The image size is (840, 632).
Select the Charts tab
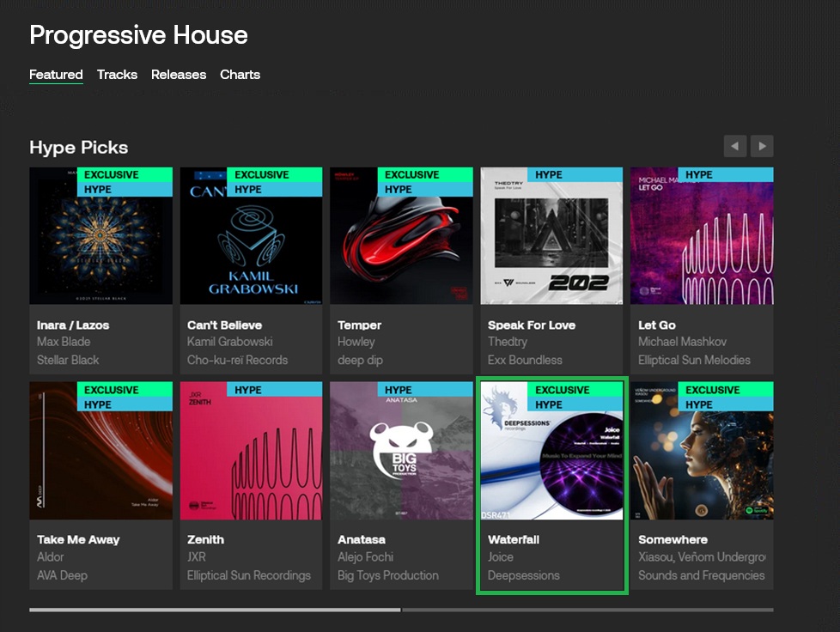click(x=240, y=75)
